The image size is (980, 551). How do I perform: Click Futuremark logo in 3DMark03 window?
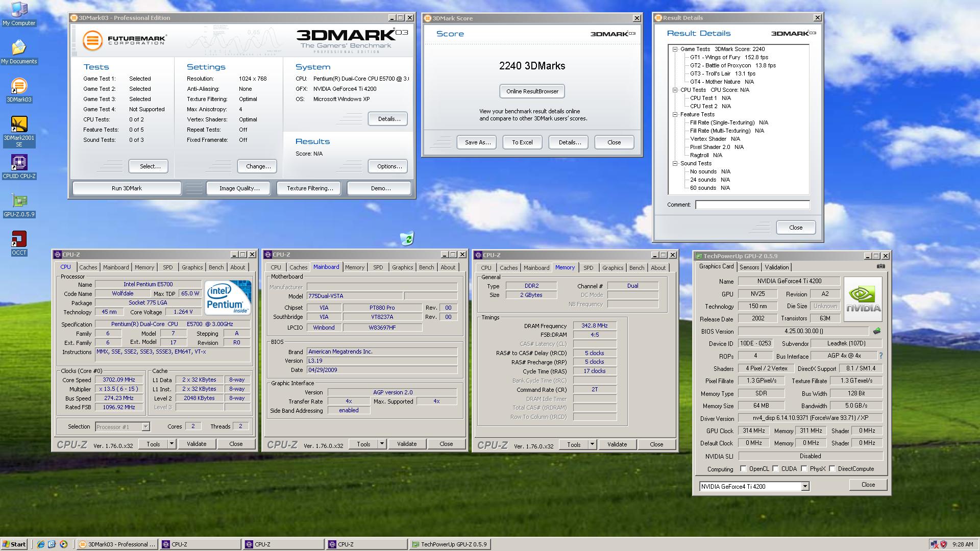click(125, 40)
